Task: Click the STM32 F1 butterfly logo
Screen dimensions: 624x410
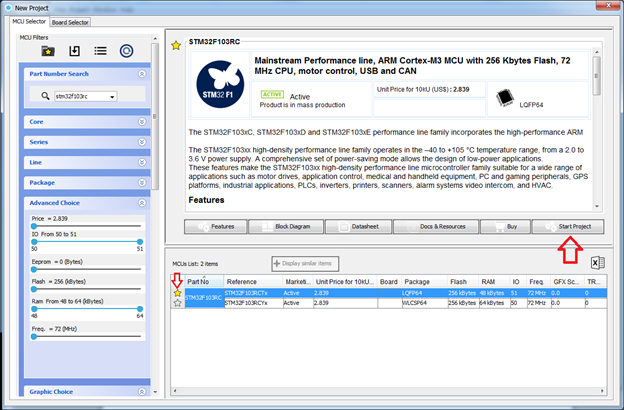Action: tap(220, 84)
